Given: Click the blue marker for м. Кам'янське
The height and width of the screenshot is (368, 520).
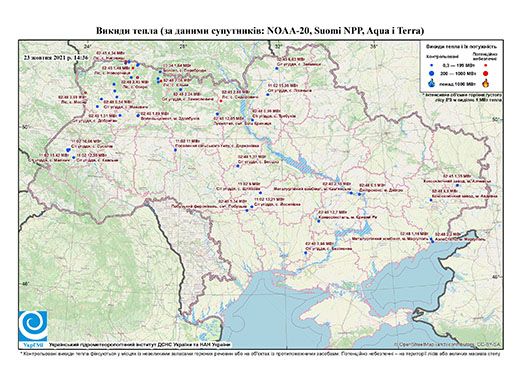Looking at the screenshot, I should pyautogui.click(x=351, y=193).
